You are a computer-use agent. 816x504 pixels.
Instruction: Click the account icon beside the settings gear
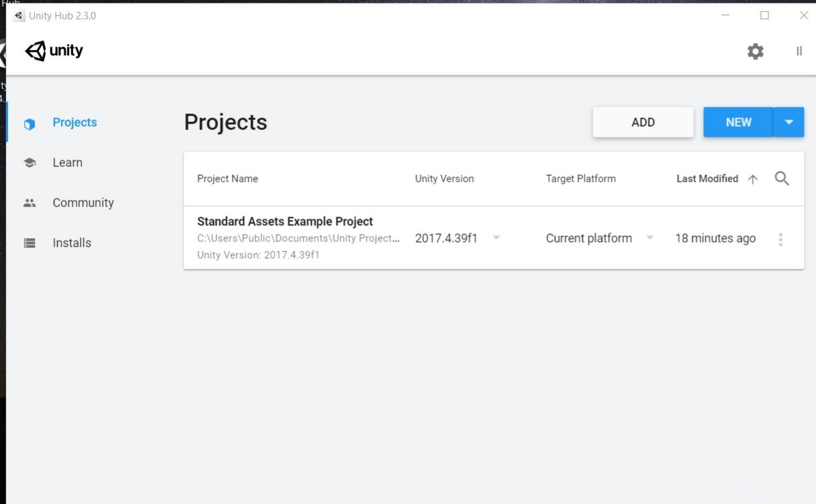[x=799, y=51]
